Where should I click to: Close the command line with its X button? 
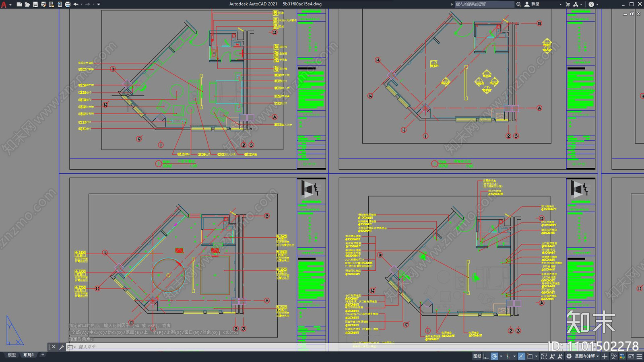54,347
